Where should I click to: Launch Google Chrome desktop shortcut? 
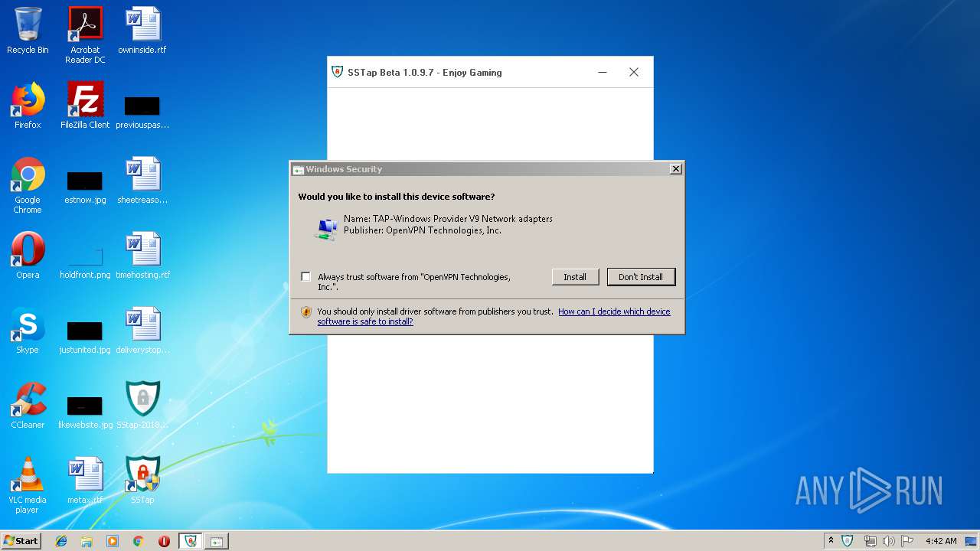[x=28, y=185]
